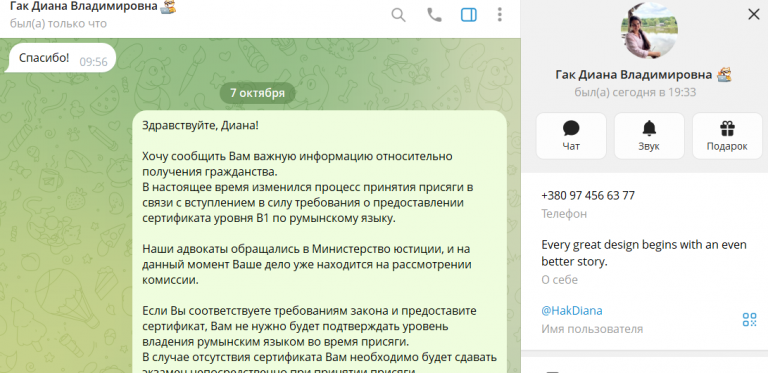This screenshot has width=768, height=373.
Task: Toggle the side info panel icon
Action: (469, 15)
